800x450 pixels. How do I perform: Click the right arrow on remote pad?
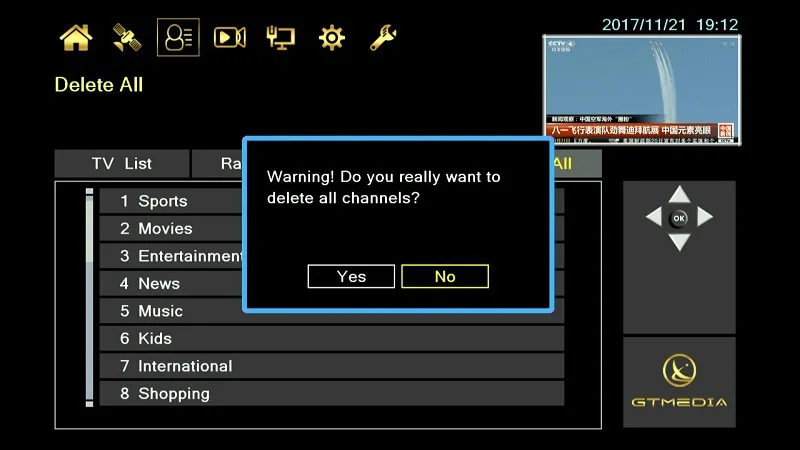coord(705,217)
